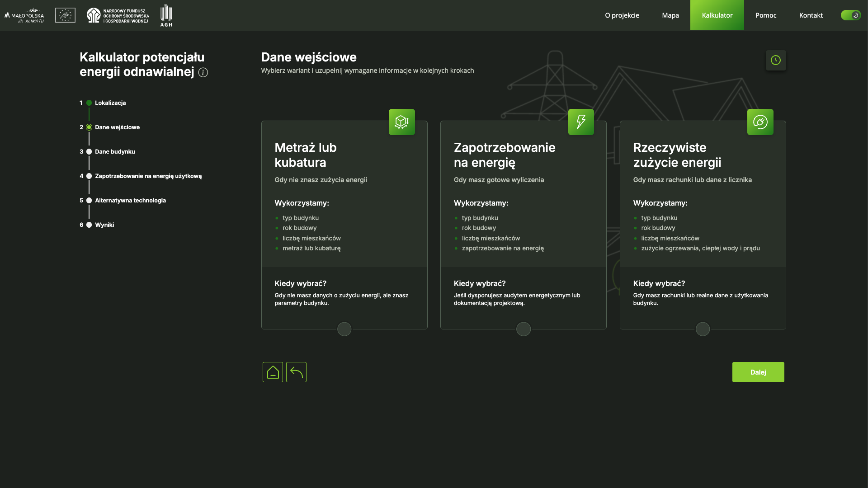Click the Dalej button
This screenshot has height=488, width=868.
point(758,372)
